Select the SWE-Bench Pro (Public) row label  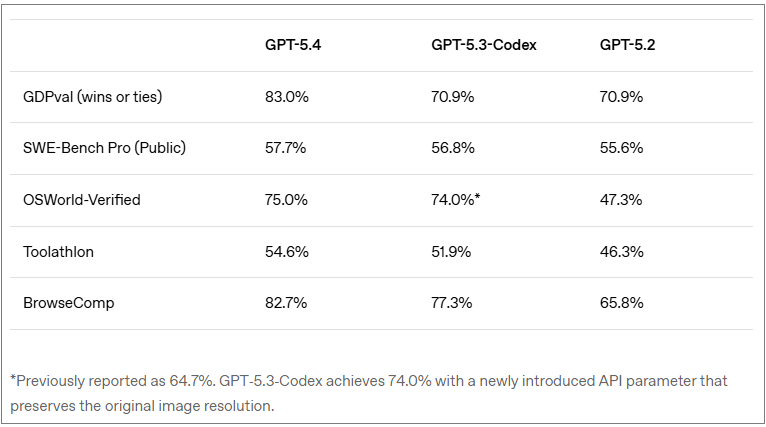pyautogui.click(x=104, y=148)
